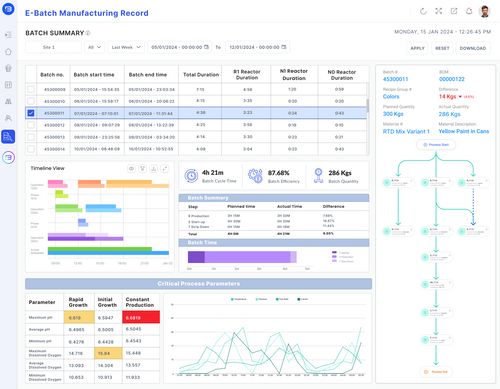This screenshot has height=389, width=500.
Task: Check the box for batch 45300012
Action: [31, 125]
